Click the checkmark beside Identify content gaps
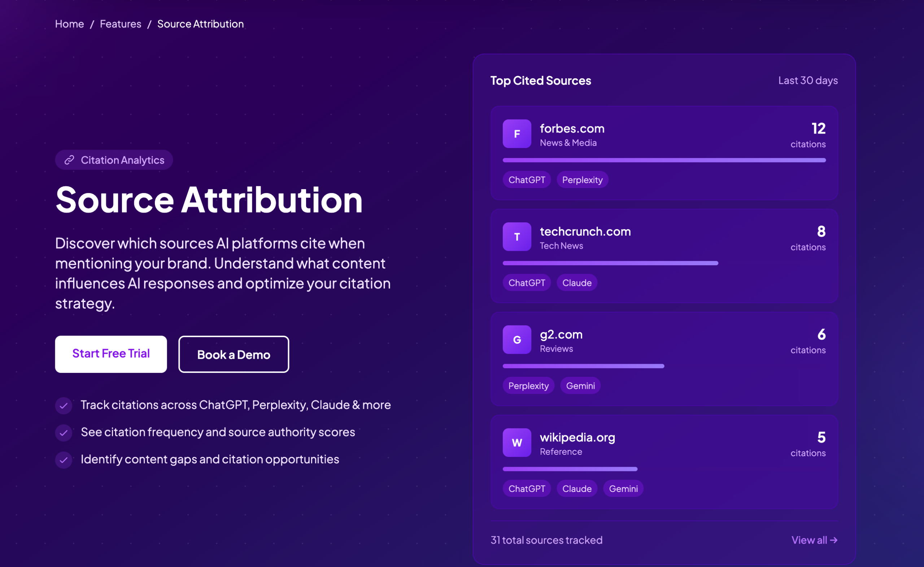Viewport: 924px width, 567px height. click(x=64, y=460)
